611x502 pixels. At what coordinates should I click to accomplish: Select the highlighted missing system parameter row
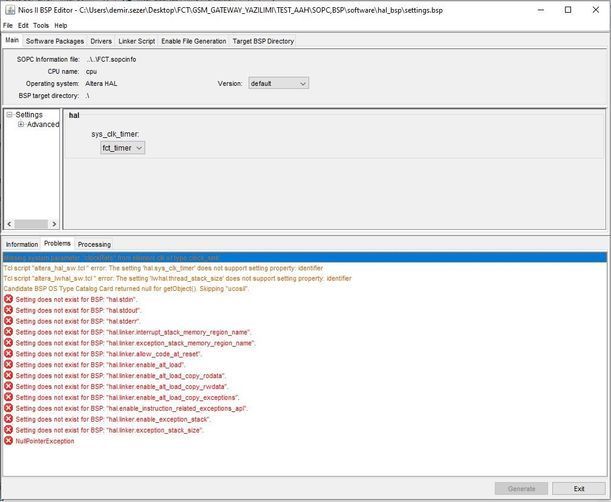click(305, 258)
